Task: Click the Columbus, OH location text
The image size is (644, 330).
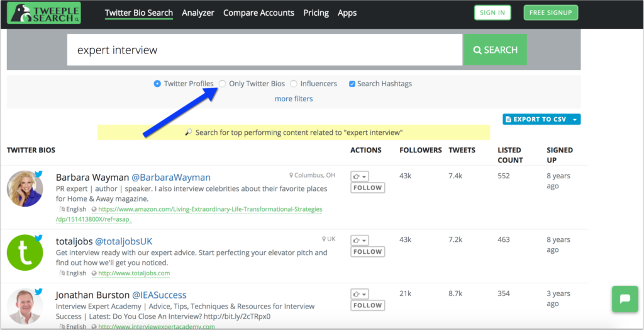Action: pyautogui.click(x=315, y=175)
